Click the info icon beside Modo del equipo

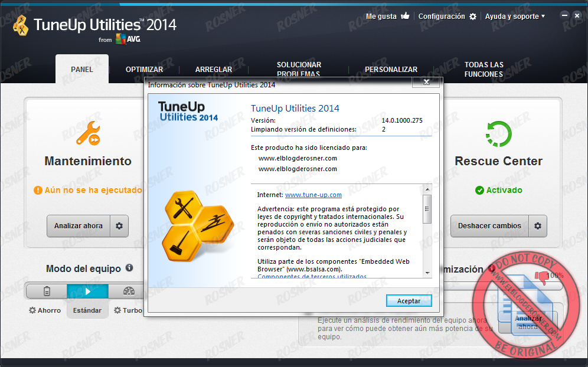(x=130, y=268)
